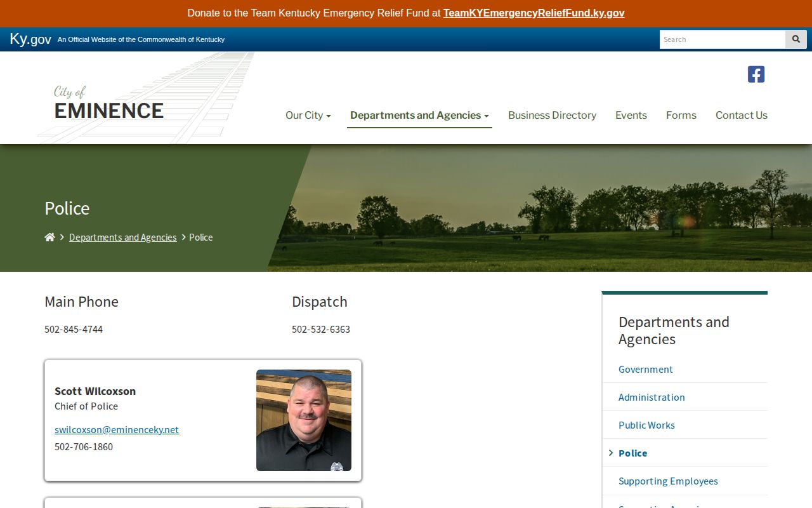
Task: Open the Ky.gov portal link
Action: tap(30, 39)
